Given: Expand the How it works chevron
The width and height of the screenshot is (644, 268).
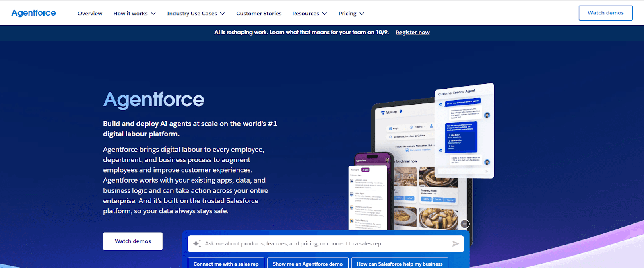Looking at the screenshot, I should (153, 14).
